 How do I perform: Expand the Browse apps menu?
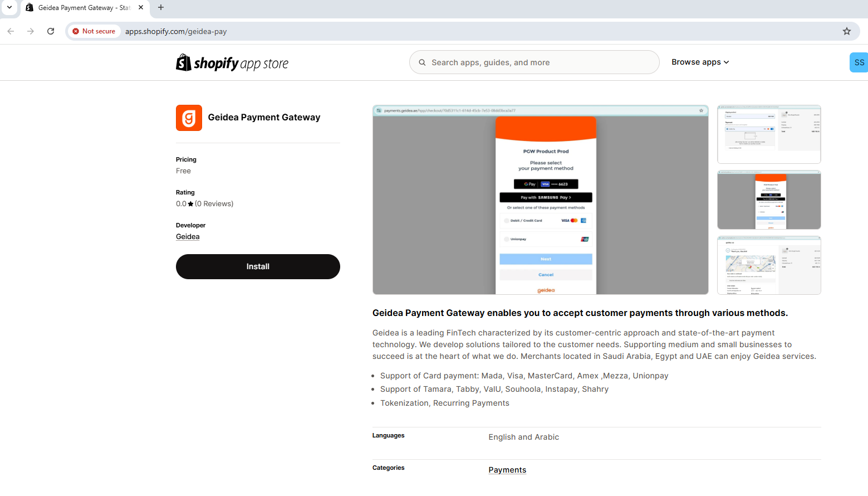(700, 62)
